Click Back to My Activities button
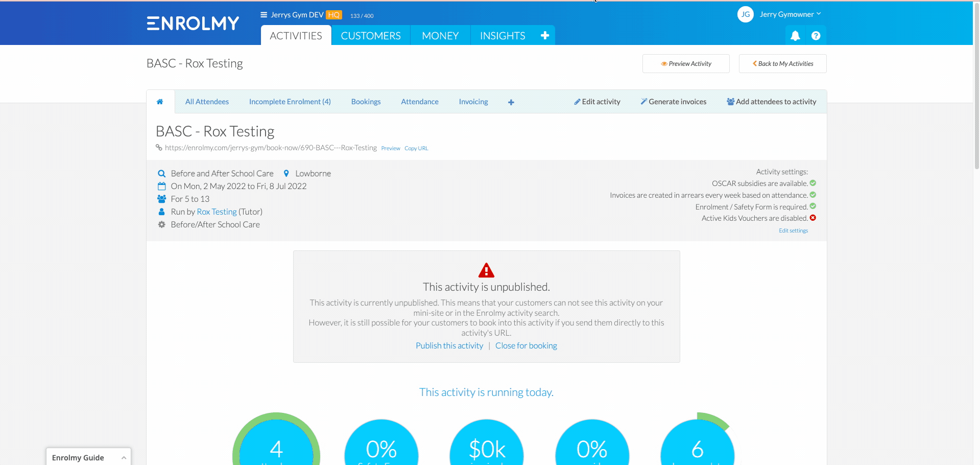Viewport: 980px width, 465px height. tap(782, 64)
